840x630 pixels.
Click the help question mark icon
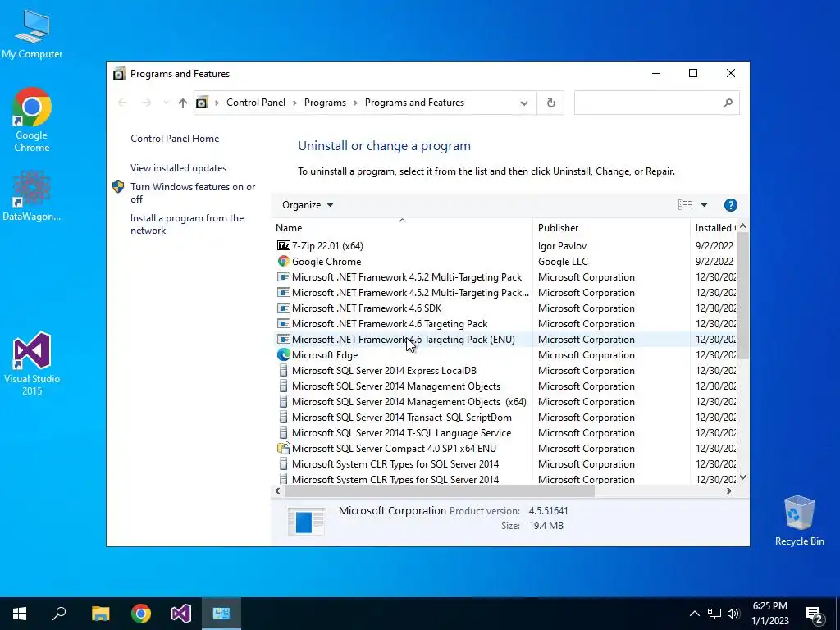click(730, 205)
